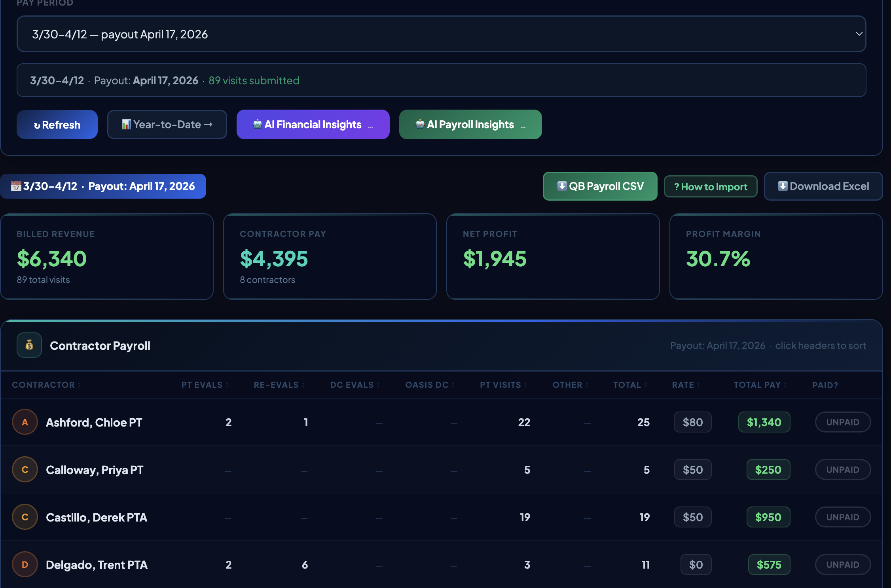Image resolution: width=891 pixels, height=588 pixels.
Task: Click the refresh arrow icon on the Refresh button
Action: [x=38, y=124]
